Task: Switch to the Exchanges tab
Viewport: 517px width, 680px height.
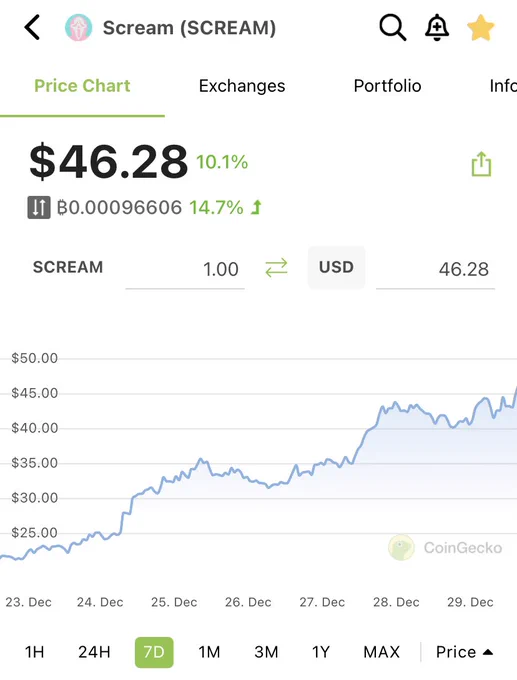Action: click(x=242, y=86)
